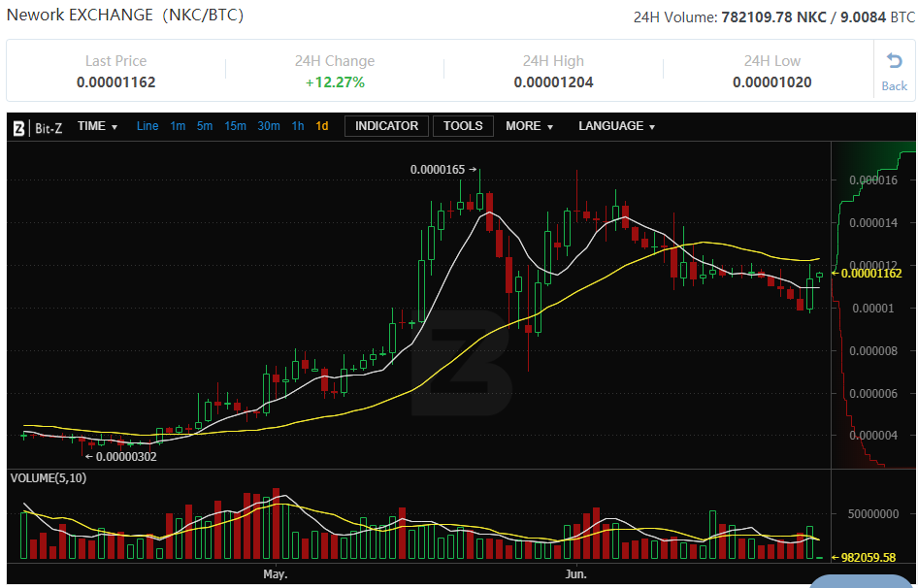Select the active 1d timeframe

click(x=322, y=126)
